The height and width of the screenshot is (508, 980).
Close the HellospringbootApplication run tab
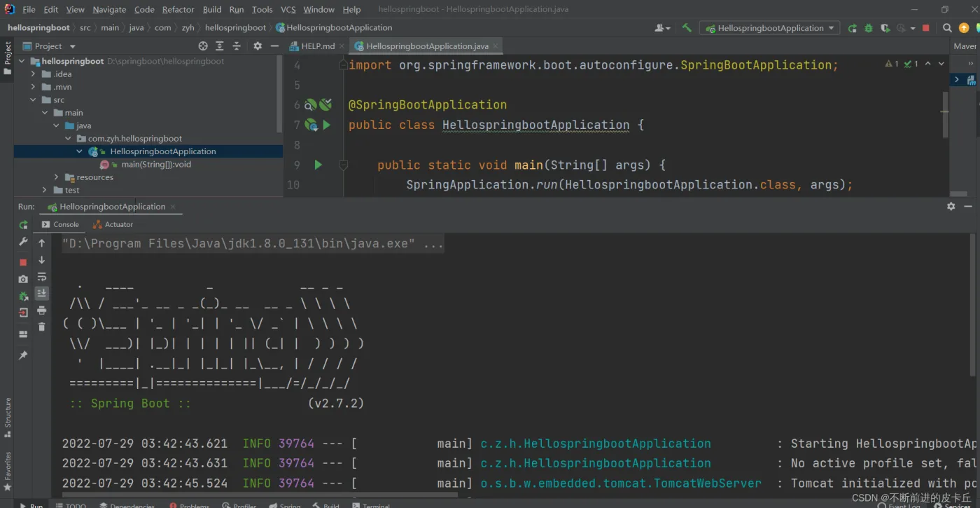coord(173,207)
